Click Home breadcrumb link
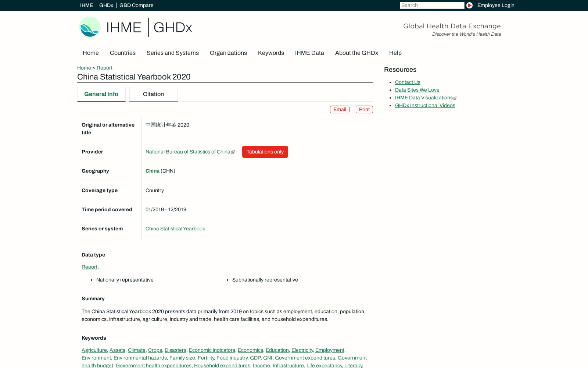The height and width of the screenshot is (368, 588). coord(84,68)
